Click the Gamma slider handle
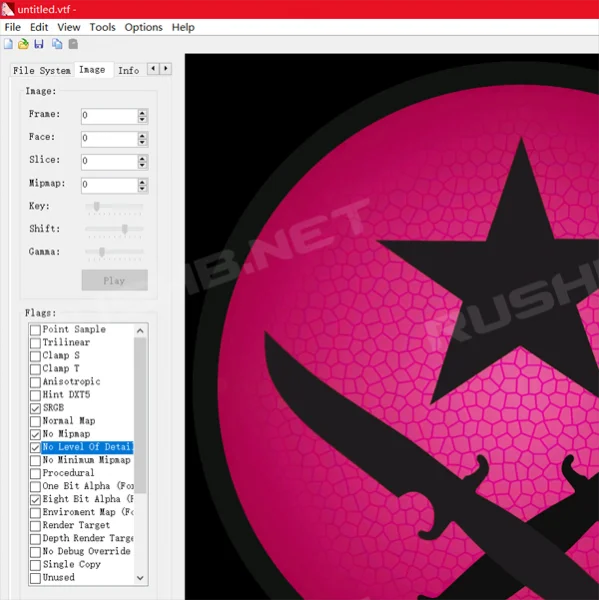The width and height of the screenshot is (599, 600). tap(102, 252)
